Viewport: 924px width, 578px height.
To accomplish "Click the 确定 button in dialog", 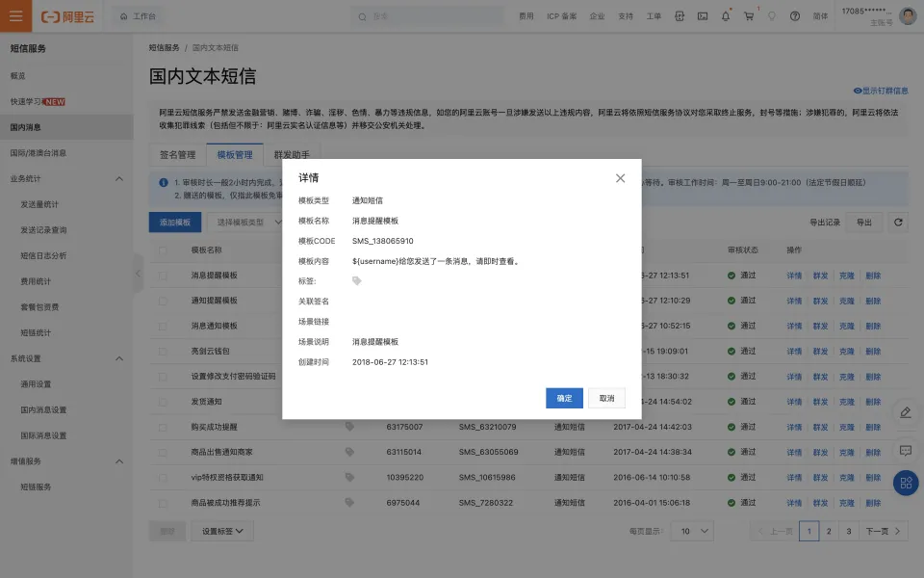I will point(564,398).
